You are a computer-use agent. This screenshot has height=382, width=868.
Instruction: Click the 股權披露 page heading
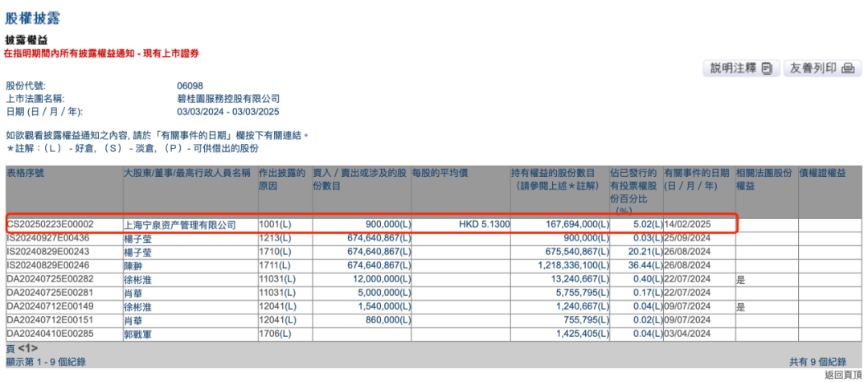[x=33, y=18]
